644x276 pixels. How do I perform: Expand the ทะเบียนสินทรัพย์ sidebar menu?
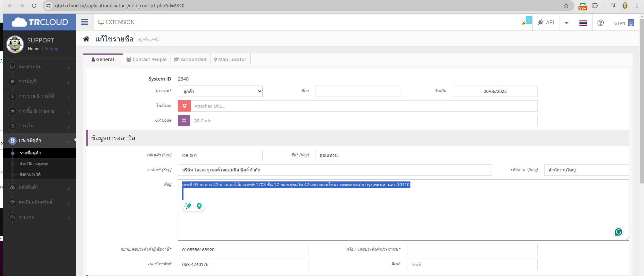coord(39,202)
